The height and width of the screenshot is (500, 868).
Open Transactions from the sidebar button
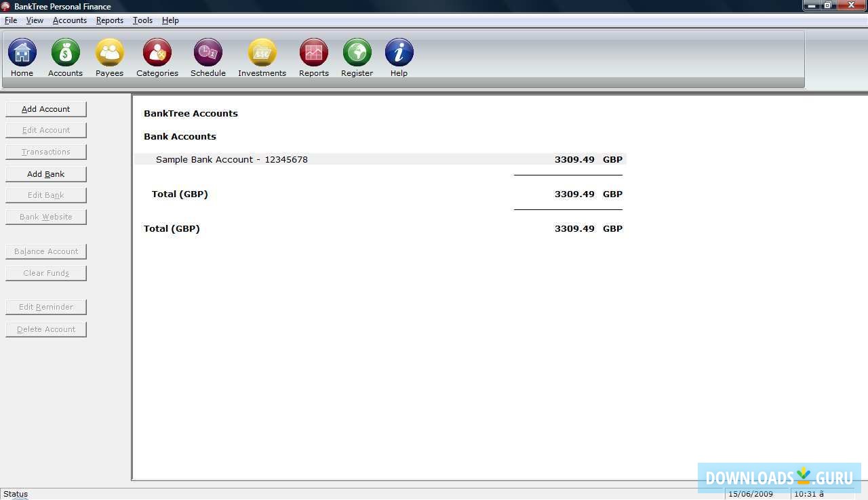point(46,152)
